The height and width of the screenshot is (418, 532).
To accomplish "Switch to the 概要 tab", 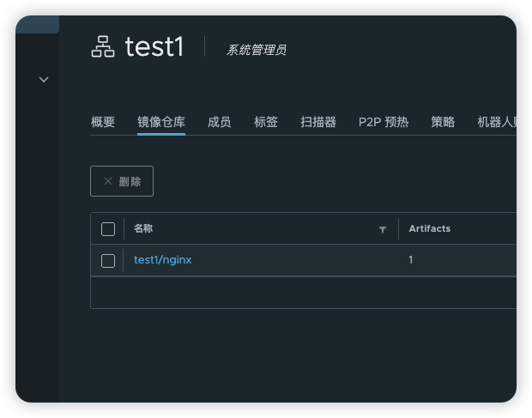I will [x=103, y=123].
